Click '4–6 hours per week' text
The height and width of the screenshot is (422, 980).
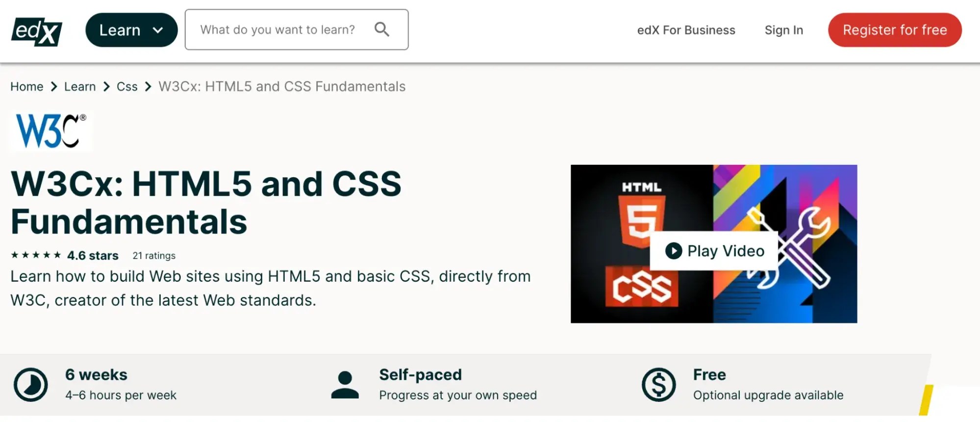point(121,395)
